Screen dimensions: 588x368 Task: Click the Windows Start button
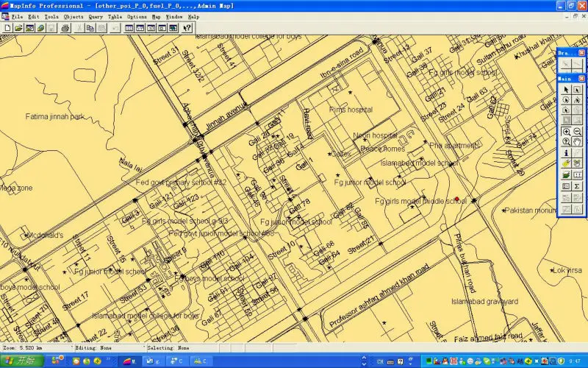point(21,361)
